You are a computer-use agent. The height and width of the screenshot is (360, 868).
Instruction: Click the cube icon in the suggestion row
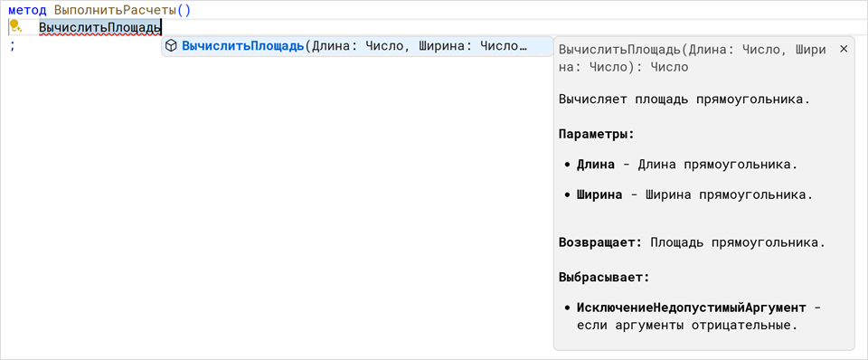coord(171,46)
